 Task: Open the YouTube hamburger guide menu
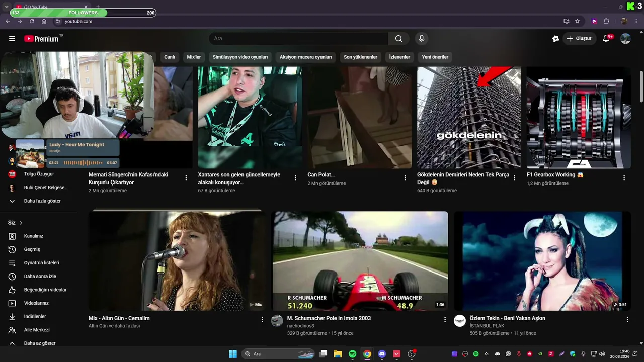[x=12, y=39]
